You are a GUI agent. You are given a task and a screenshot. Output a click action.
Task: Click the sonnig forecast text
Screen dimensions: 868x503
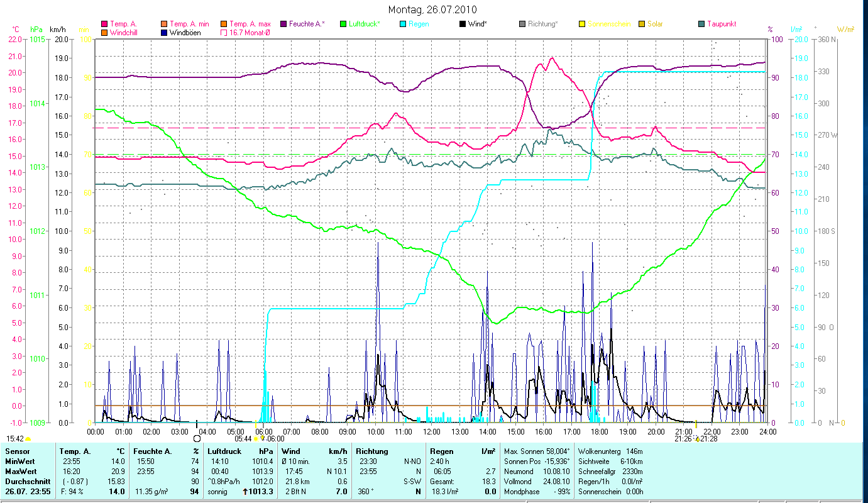click(x=217, y=492)
